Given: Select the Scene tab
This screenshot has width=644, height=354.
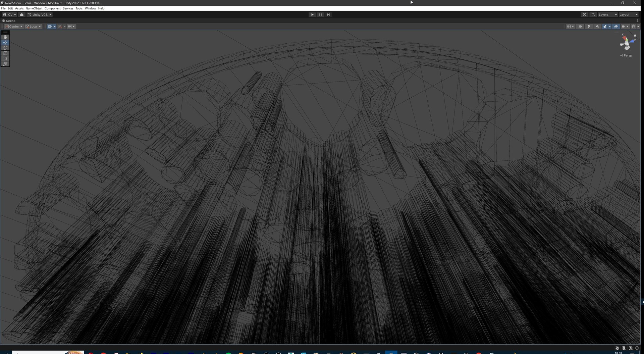Looking at the screenshot, I should [x=9, y=21].
